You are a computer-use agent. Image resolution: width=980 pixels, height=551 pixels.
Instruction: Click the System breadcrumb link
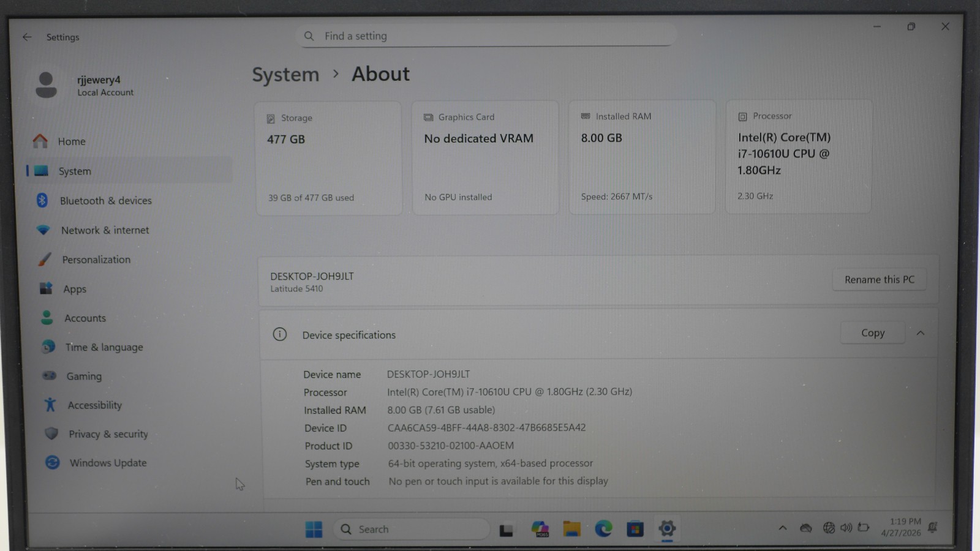285,75
